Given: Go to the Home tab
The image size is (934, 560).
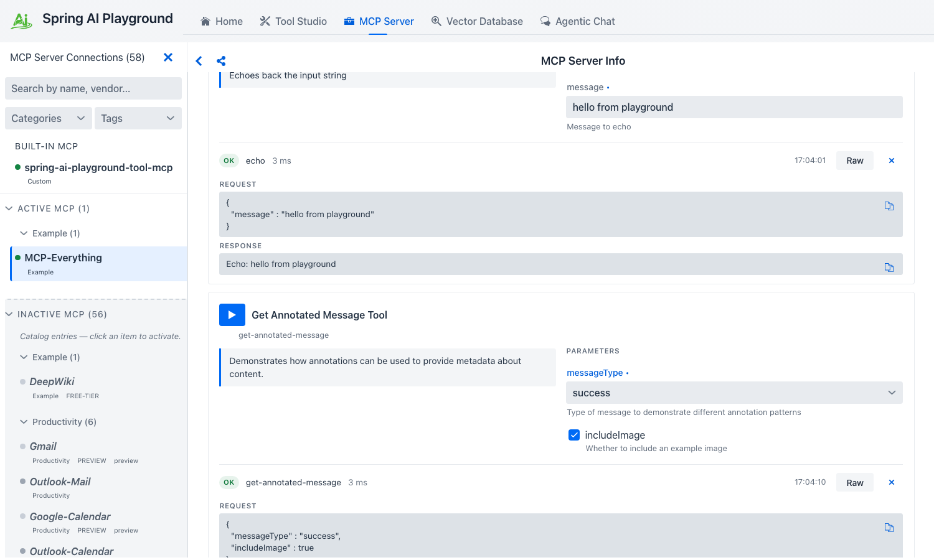Looking at the screenshot, I should [222, 21].
